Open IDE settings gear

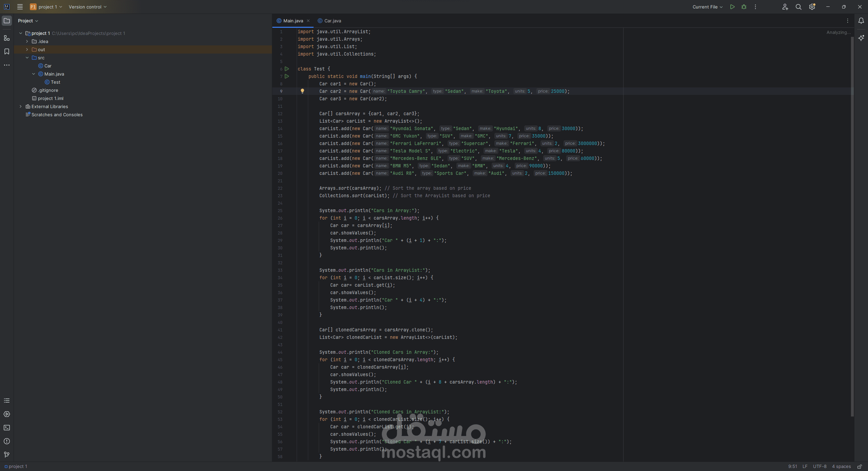(812, 7)
